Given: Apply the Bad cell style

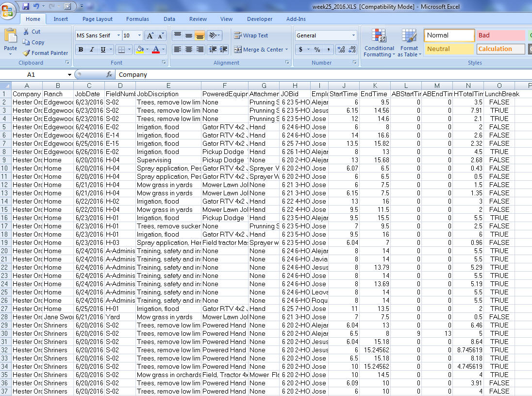Looking at the screenshot, I should point(500,35).
